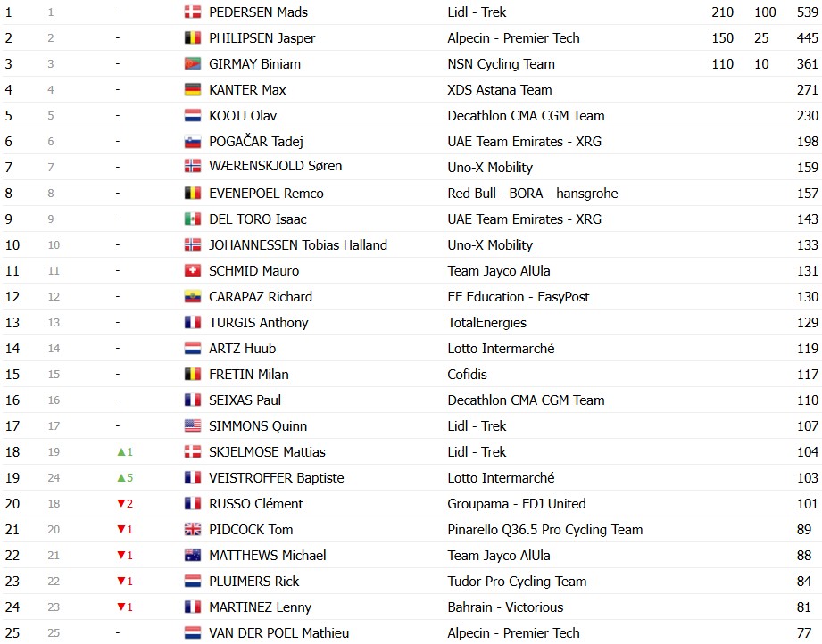Click the Ecuadorian flag next to CARAPAZ Richard

point(193,297)
